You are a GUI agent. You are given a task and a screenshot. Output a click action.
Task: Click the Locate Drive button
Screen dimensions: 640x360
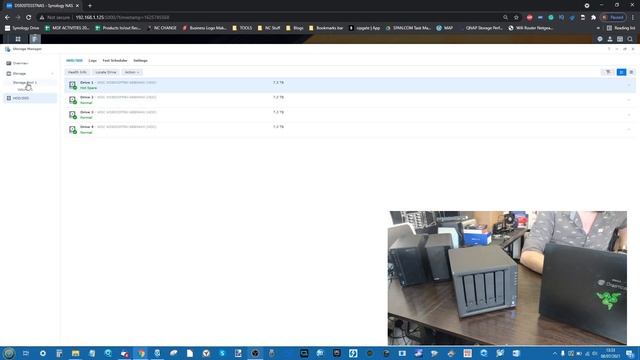[x=106, y=72]
